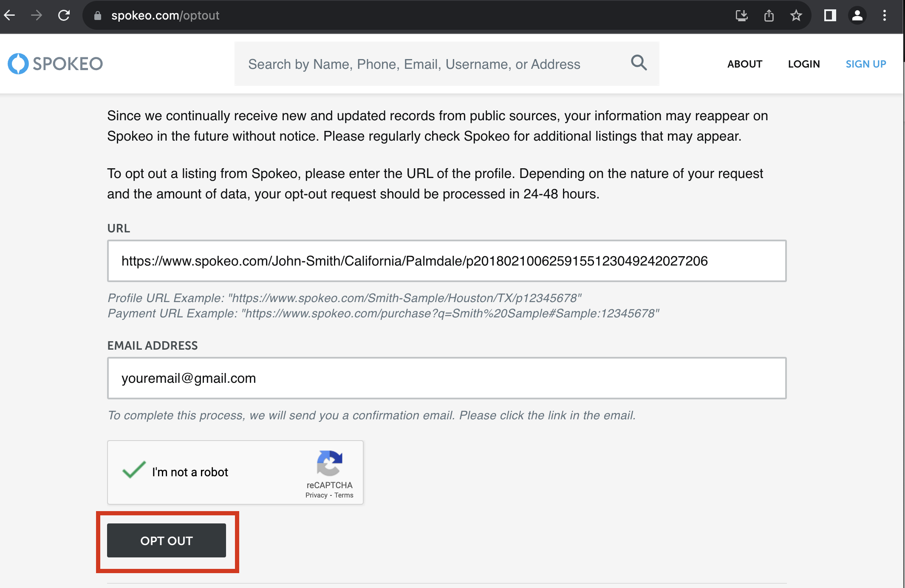Bookmark the page with the star icon
This screenshot has height=588, width=905.
(796, 15)
